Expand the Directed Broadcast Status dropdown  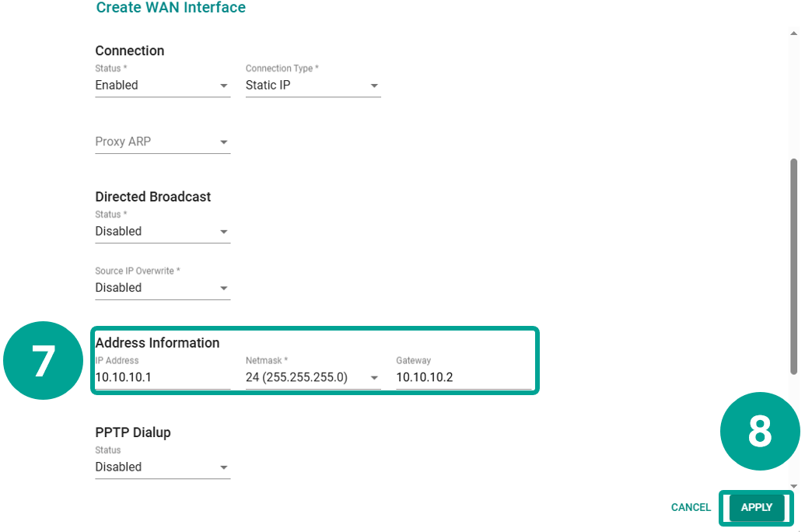(x=162, y=232)
